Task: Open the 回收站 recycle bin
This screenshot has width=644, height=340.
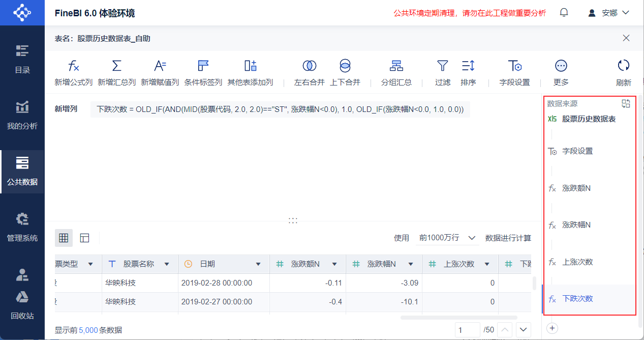Action: pos(22,306)
